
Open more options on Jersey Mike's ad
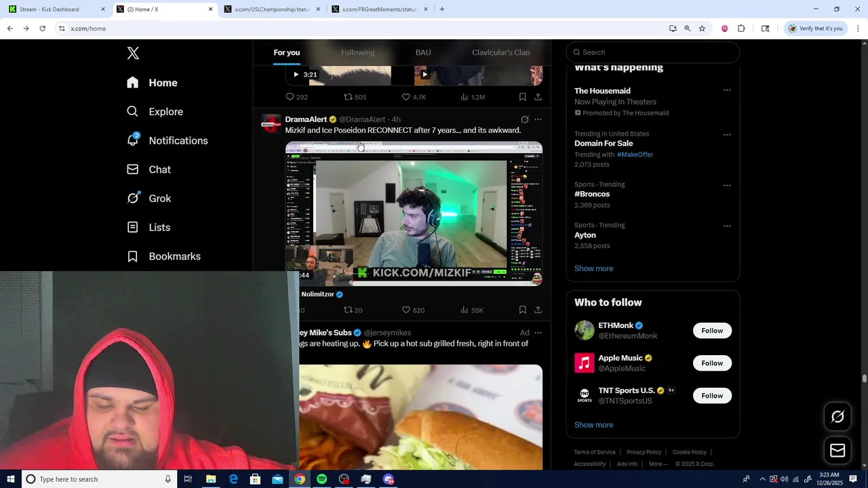[538, 333]
